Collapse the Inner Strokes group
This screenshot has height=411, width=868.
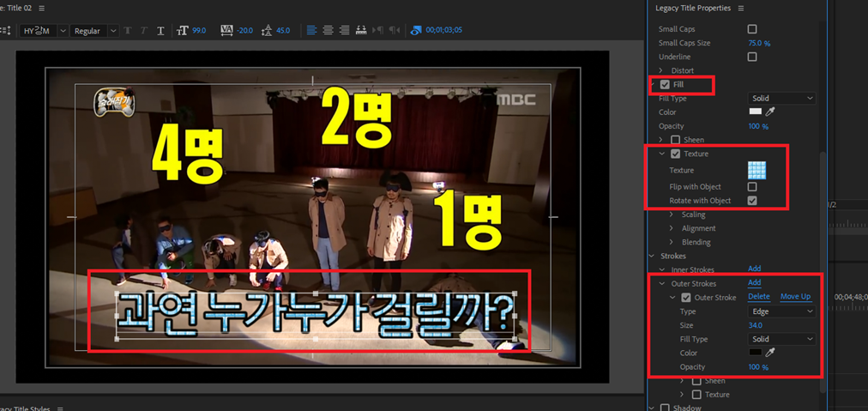coord(661,269)
